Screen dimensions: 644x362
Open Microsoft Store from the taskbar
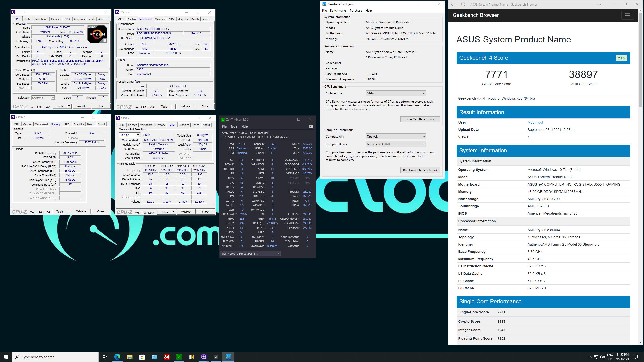point(142,357)
